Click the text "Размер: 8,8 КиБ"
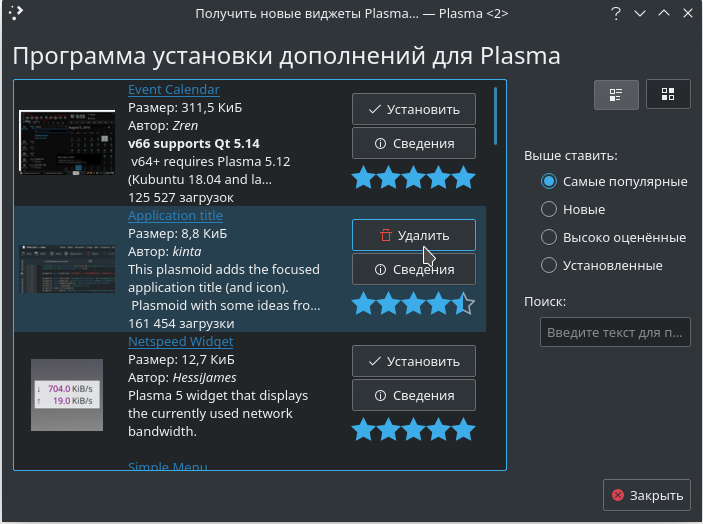 point(178,234)
